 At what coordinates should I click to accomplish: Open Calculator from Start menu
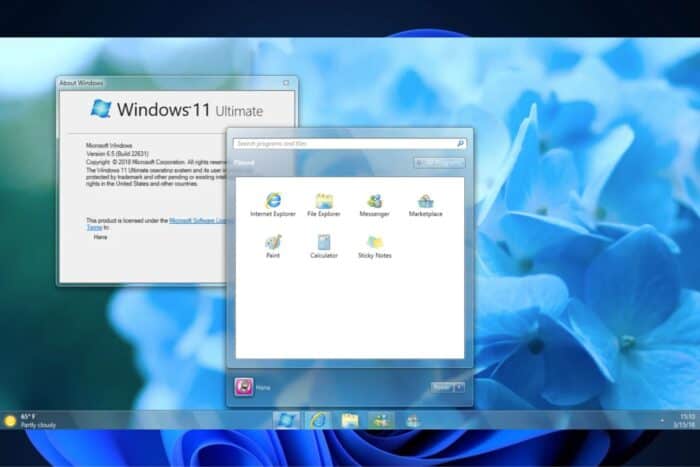point(323,242)
